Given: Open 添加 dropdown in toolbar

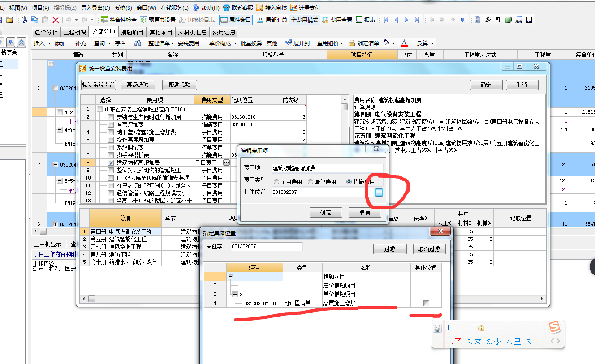Looking at the screenshot, I should 63,43.
